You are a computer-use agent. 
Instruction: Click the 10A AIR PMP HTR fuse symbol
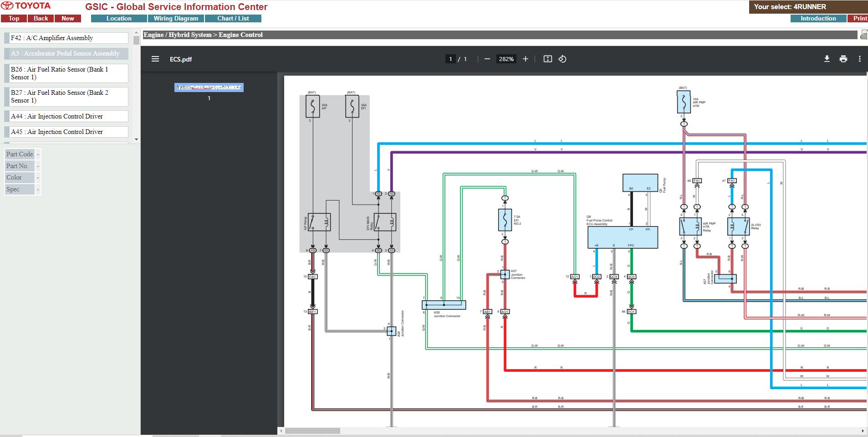tap(684, 102)
